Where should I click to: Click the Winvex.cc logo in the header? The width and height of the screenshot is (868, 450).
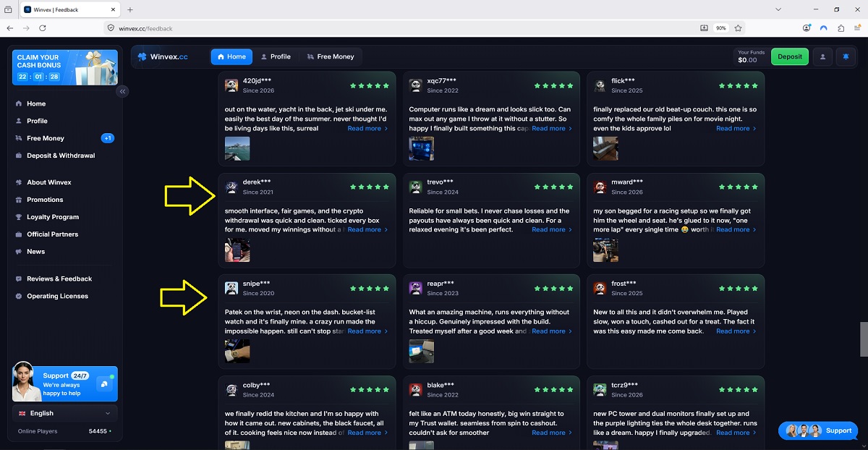point(163,56)
